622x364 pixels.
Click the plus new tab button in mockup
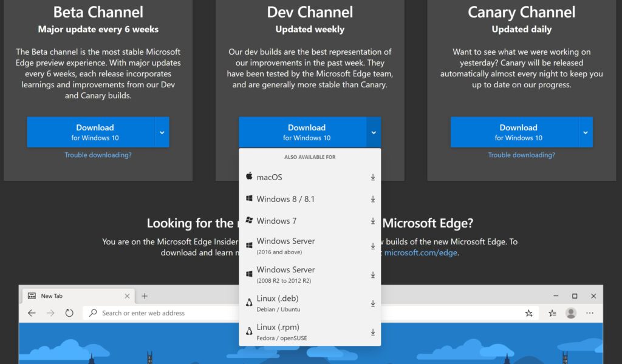(145, 296)
